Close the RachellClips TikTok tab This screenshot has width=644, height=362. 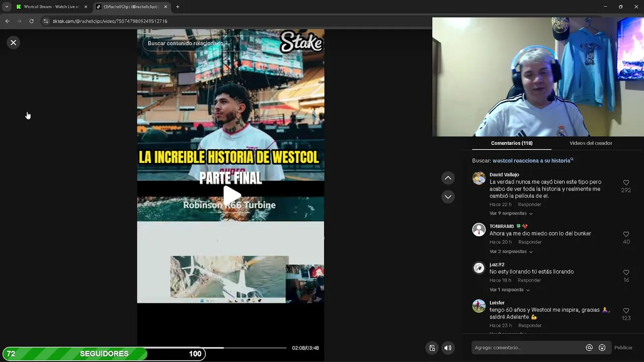pyautogui.click(x=166, y=7)
